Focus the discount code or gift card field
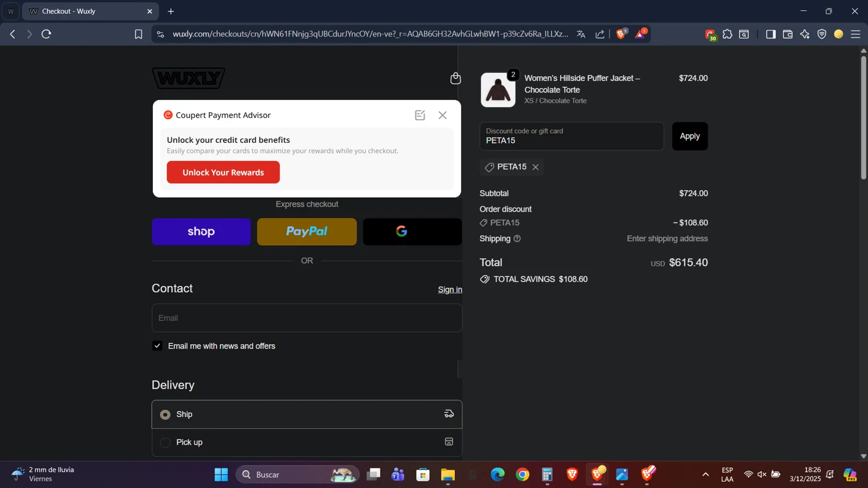The height and width of the screenshot is (488, 868). (572, 136)
